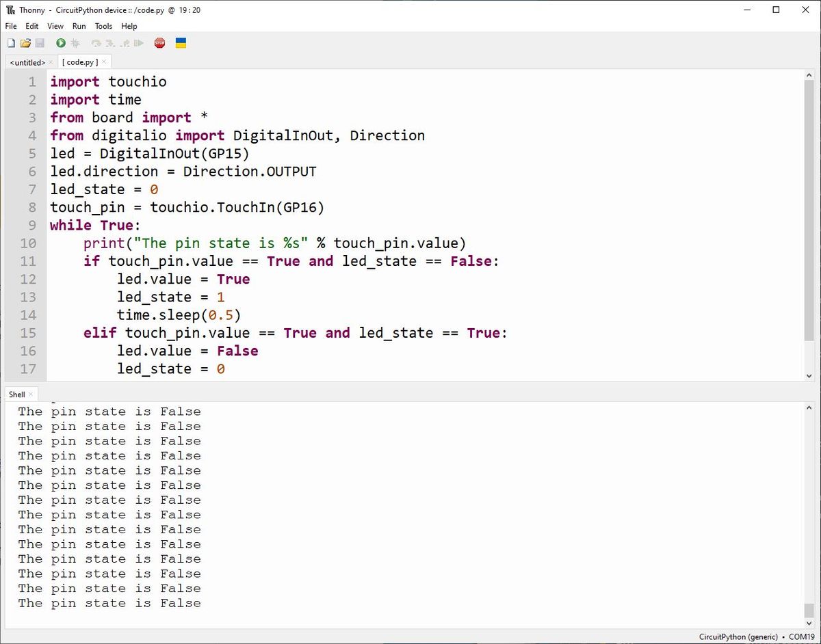
Task: Click 'time.sleep(0.5)' line
Action: (179, 314)
